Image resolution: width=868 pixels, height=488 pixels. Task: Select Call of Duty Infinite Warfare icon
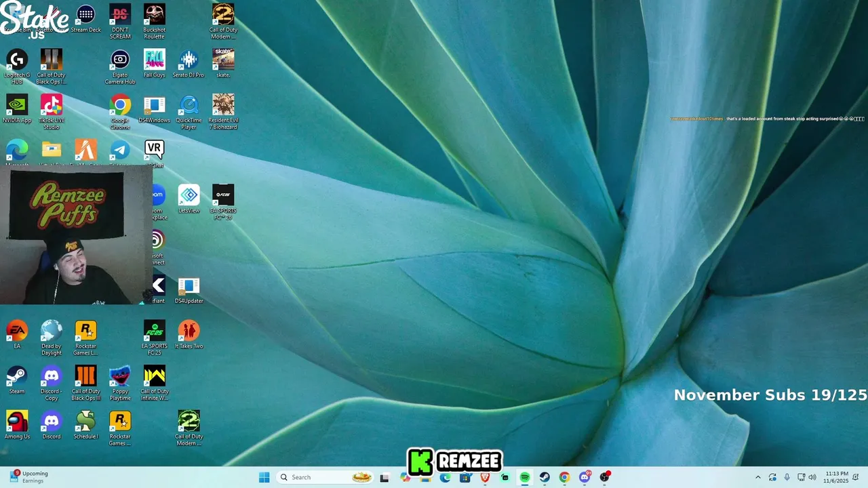pos(154,384)
